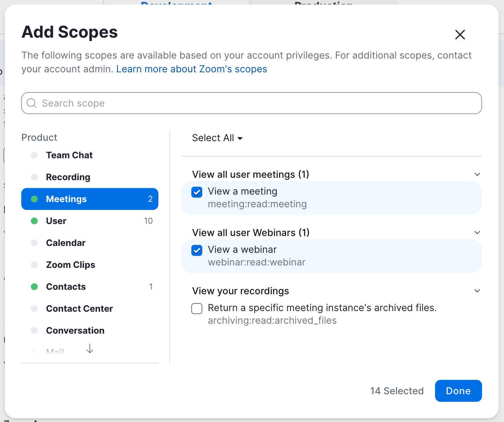
Task: Click the View all user Webinars heading
Action: tap(251, 233)
